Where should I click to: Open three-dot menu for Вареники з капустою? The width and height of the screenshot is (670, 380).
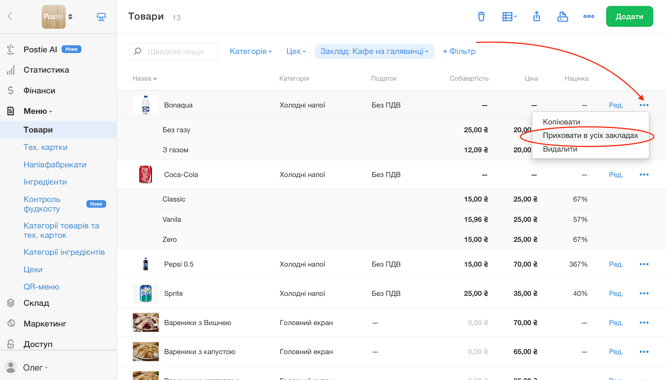click(x=644, y=352)
